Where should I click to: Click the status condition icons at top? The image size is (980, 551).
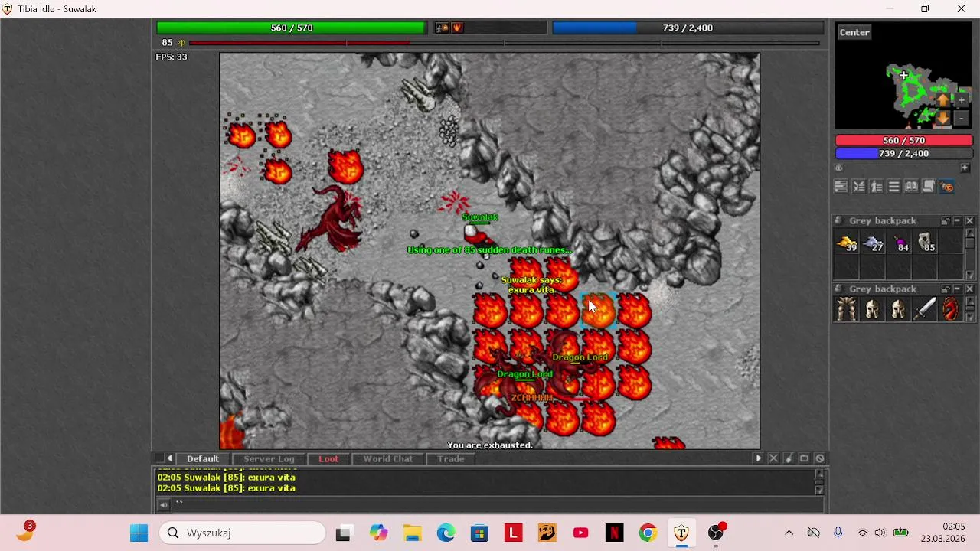(x=449, y=28)
